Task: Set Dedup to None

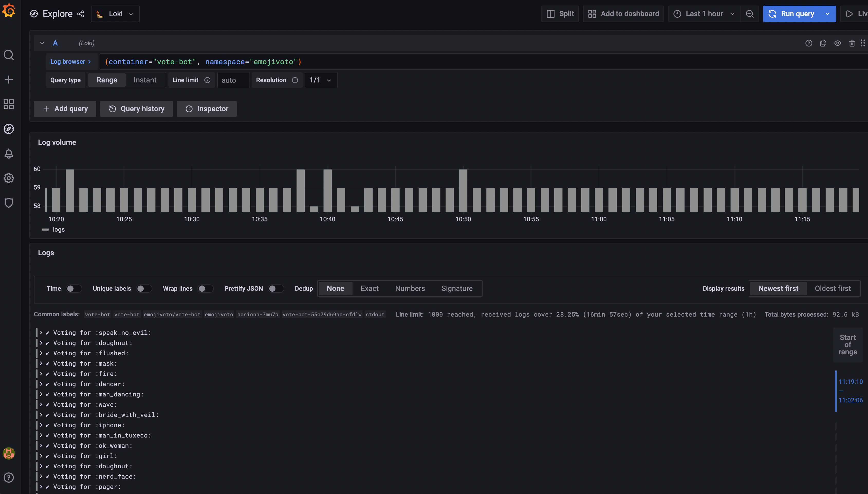Action: click(x=335, y=289)
